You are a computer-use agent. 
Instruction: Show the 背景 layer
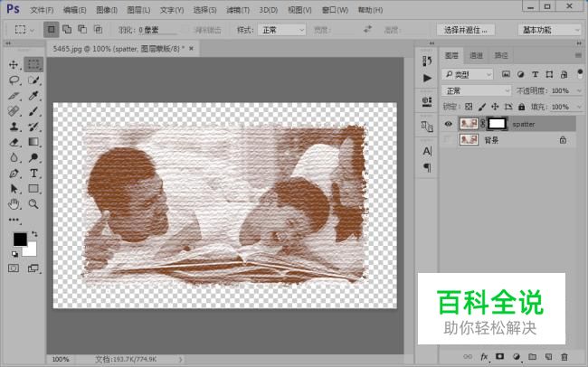[x=448, y=140]
